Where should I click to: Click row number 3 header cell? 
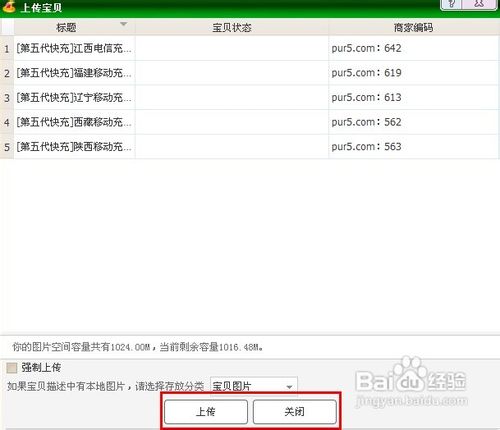pyautogui.click(x=7, y=98)
